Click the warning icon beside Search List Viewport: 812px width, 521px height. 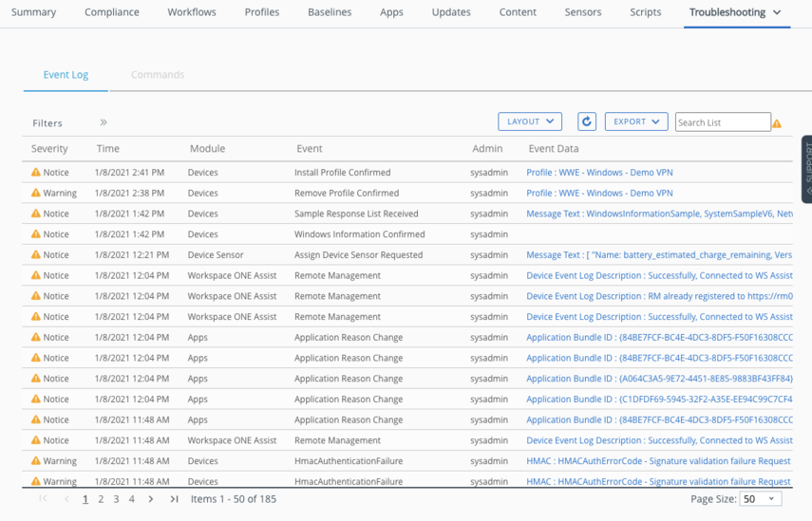coord(777,123)
